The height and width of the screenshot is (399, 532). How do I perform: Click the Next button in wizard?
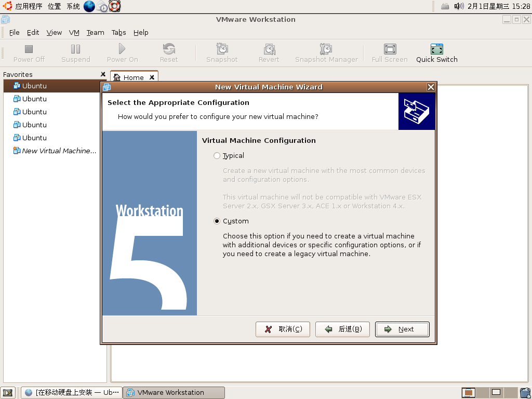(x=402, y=329)
